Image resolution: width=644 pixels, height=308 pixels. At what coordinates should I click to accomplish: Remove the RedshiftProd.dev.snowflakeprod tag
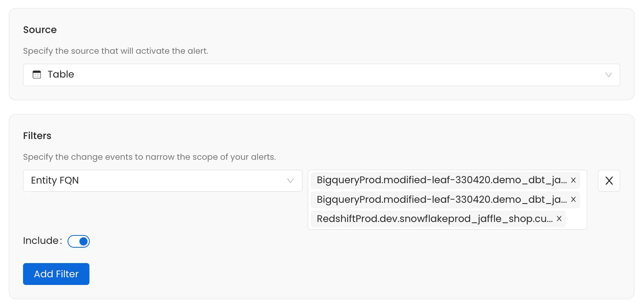[x=559, y=219]
